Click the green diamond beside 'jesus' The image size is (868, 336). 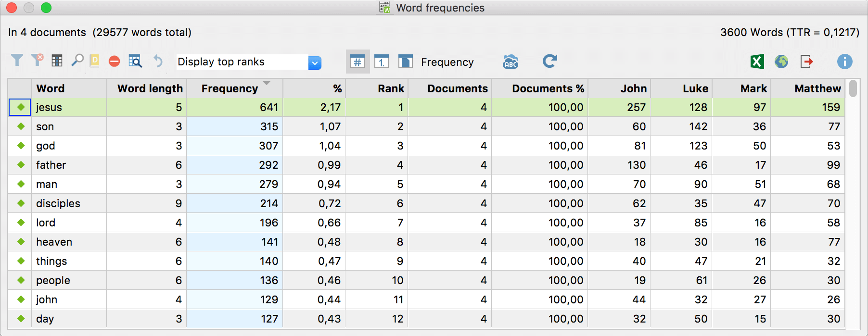(21, 107)
